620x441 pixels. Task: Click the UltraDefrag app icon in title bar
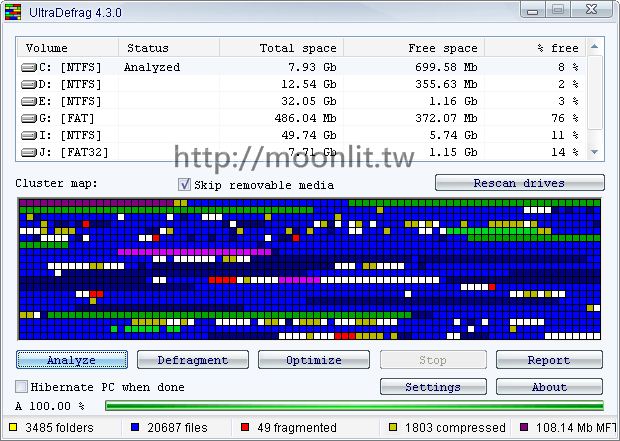[x=13, y=12]
